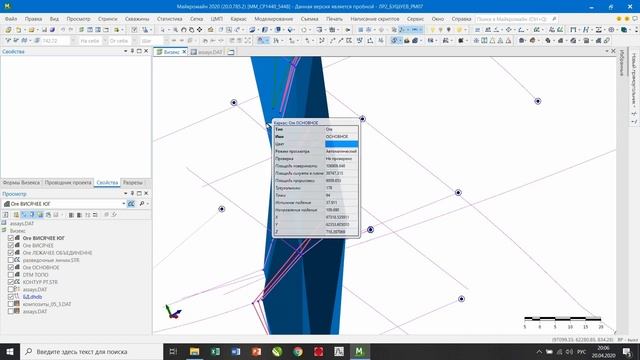Open the Моделирование menu
Screen dimensions: 640x360
click(x=273, y=19)
